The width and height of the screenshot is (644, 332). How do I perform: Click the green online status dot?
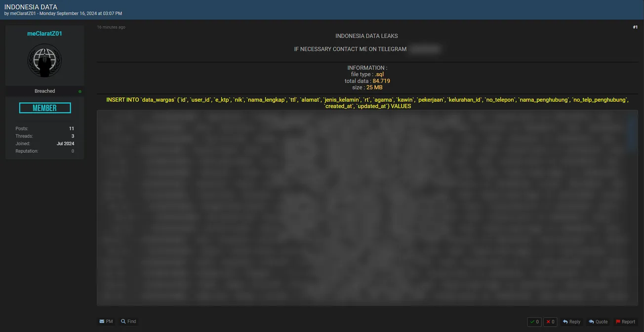click(x=80, y=91)
